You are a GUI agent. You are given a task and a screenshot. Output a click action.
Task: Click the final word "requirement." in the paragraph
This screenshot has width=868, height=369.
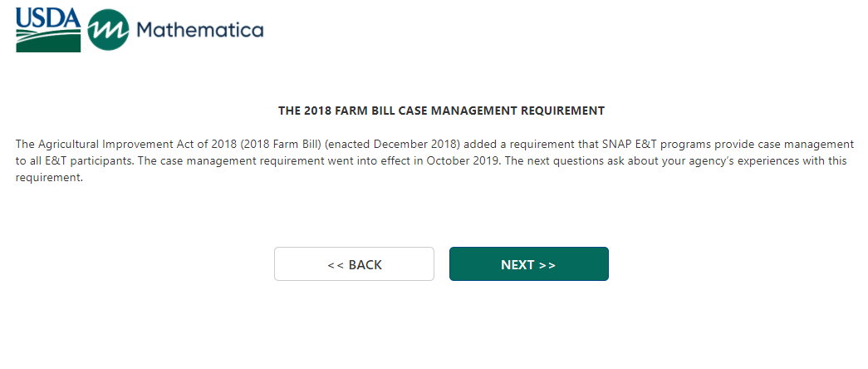pos(50,177)
